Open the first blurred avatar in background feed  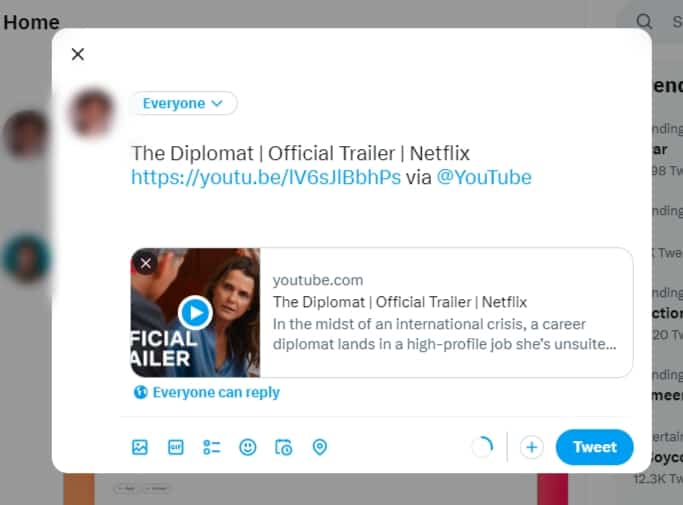tap(26, 134)
